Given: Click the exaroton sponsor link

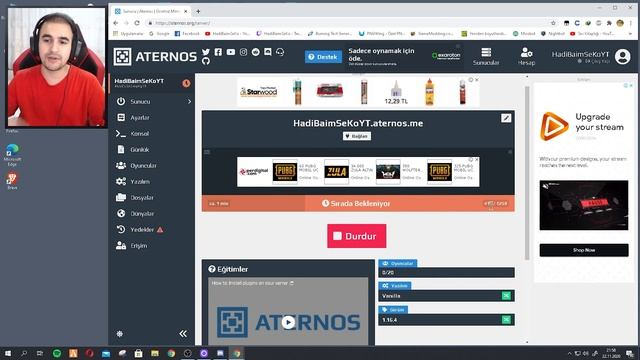Looking at the screenshot, I should (446, 56).
